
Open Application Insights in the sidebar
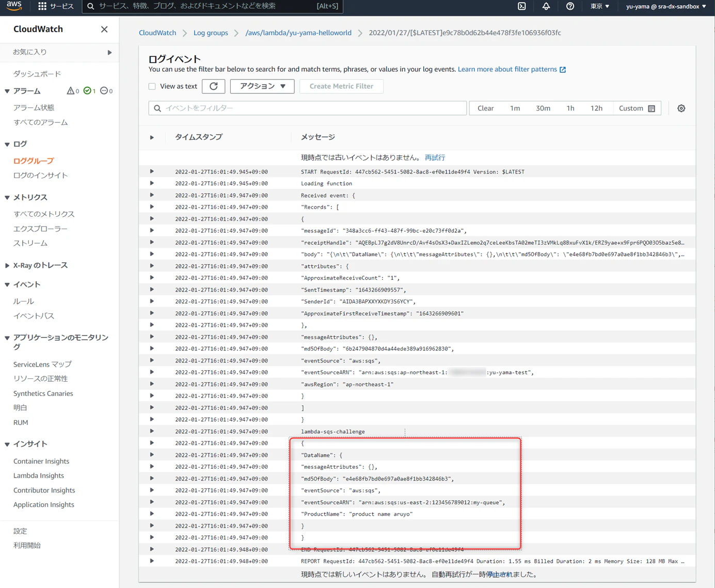tap(44, 504)
